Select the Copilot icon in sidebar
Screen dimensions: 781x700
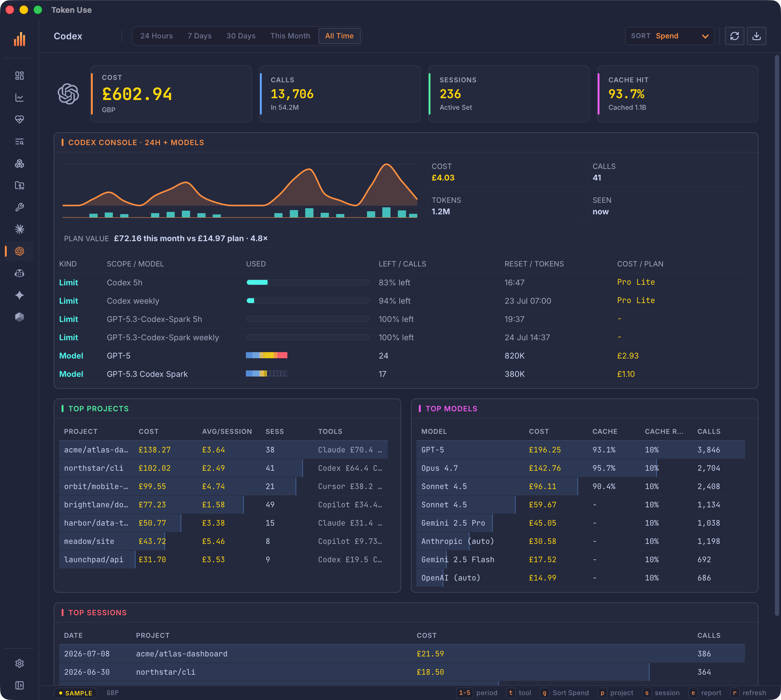click(x=19, y=273)
